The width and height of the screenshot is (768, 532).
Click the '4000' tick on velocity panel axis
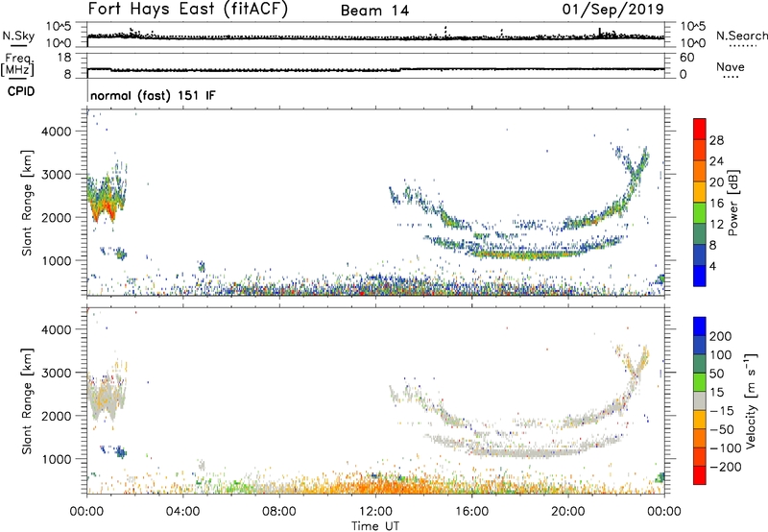pos(56,329)
